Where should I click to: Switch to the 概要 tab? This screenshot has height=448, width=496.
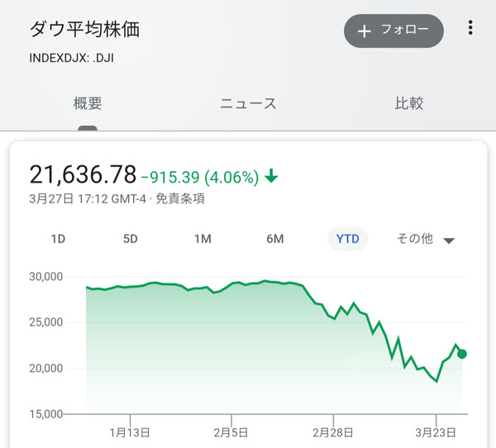[x=88, y=103]
